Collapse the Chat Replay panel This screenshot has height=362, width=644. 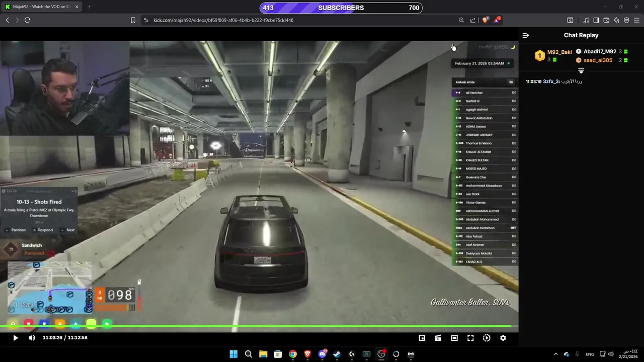526,35
